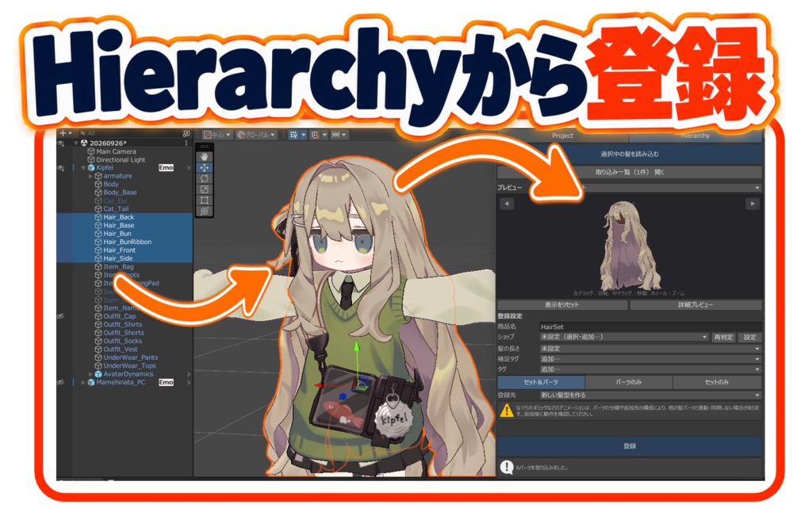Open the 髪の長さ dropdown
The height and width of the screenshot is (516, 812).
(x=650, y=348)
